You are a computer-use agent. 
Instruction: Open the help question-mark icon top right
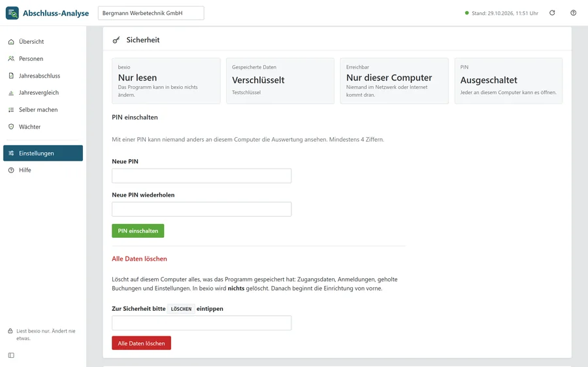(x=574, y=13)
